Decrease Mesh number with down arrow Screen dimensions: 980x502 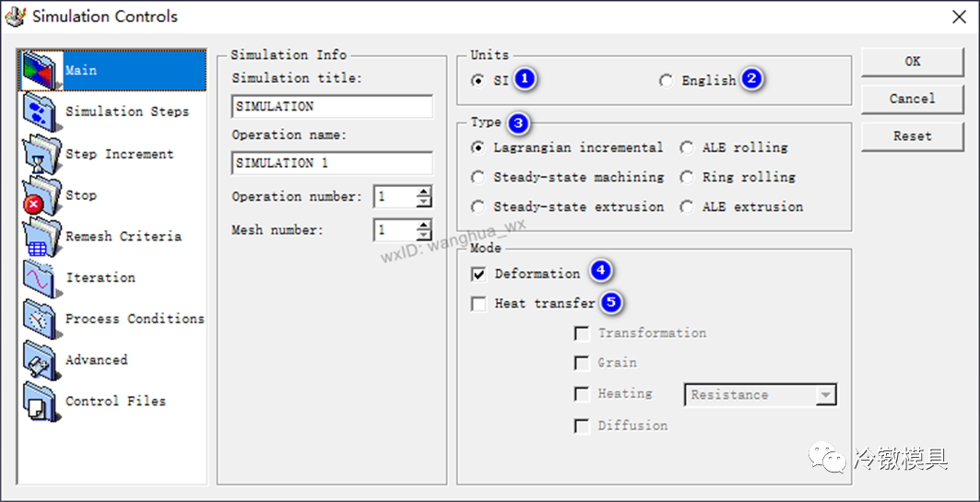[424, 236]
